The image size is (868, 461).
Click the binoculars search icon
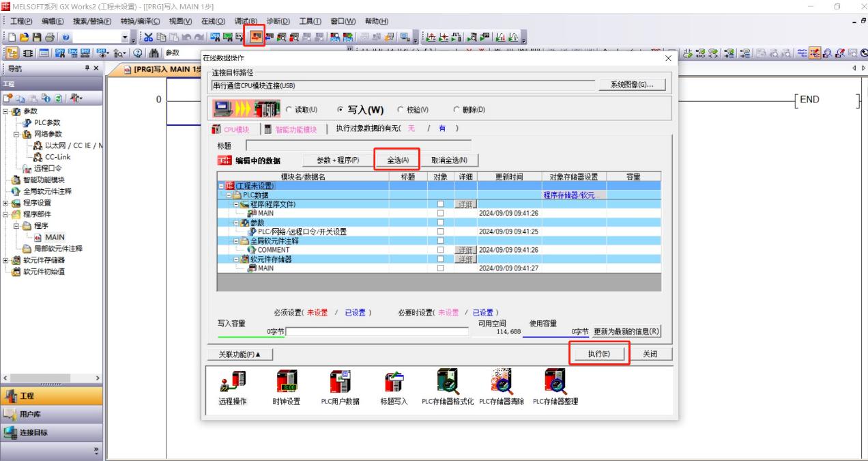point(155,53)
